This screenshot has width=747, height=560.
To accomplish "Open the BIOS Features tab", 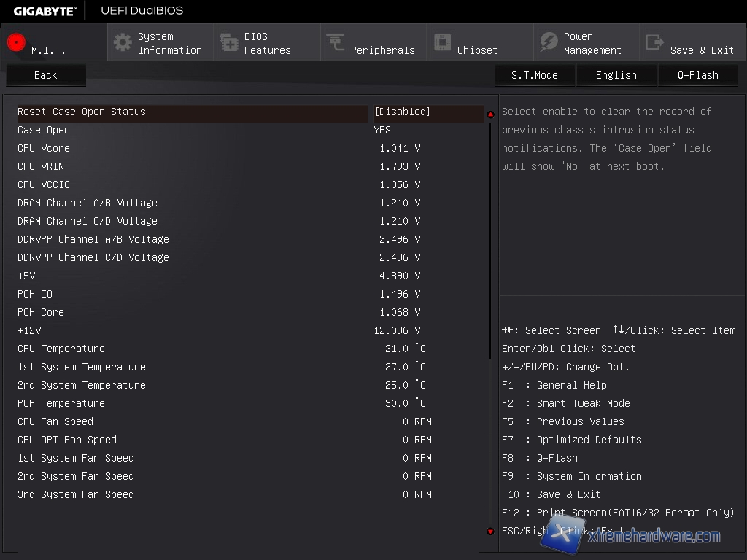I will tap(267, 44).
